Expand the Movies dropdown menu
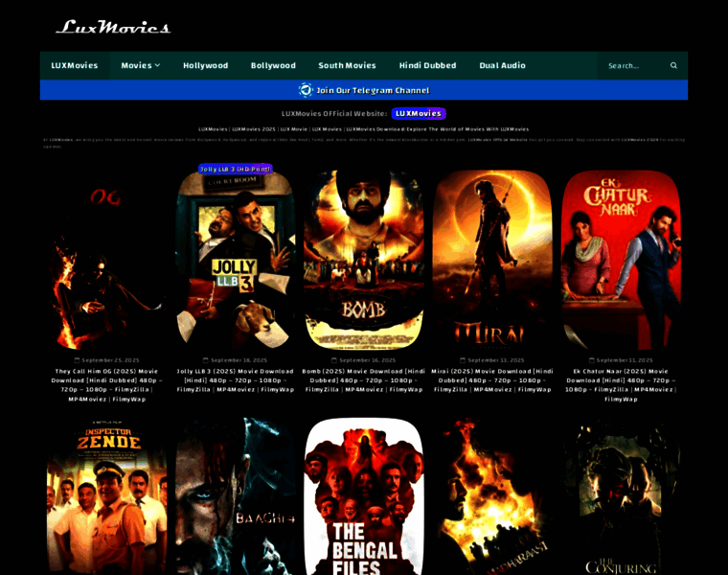The width and height of the screenshot is (728, 575). 141,65
